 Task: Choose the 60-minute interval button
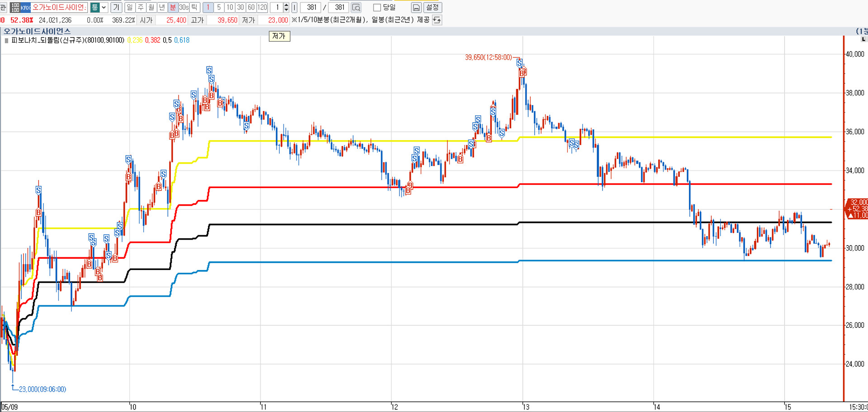point(251,7)
